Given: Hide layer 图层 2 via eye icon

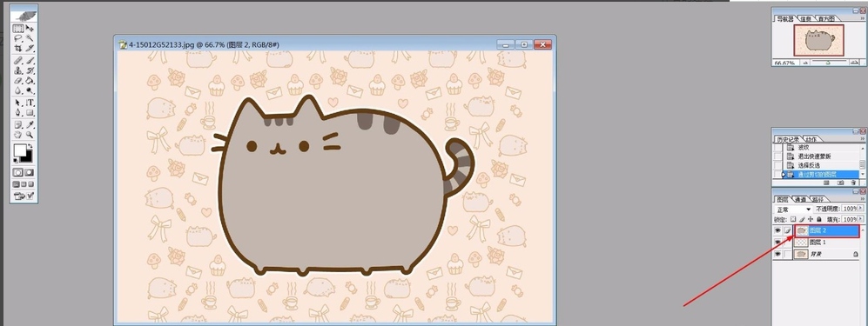Looking at the screenshot, I should (777, 231).
